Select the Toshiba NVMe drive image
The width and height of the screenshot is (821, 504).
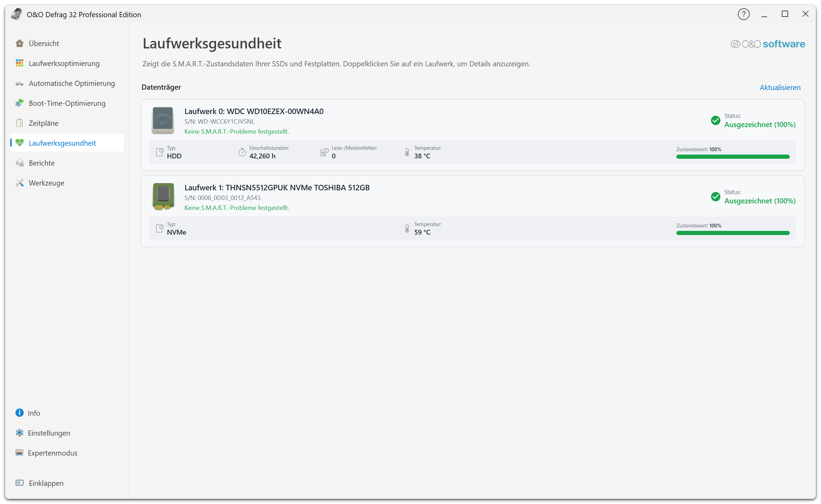(x=163, y=197)
